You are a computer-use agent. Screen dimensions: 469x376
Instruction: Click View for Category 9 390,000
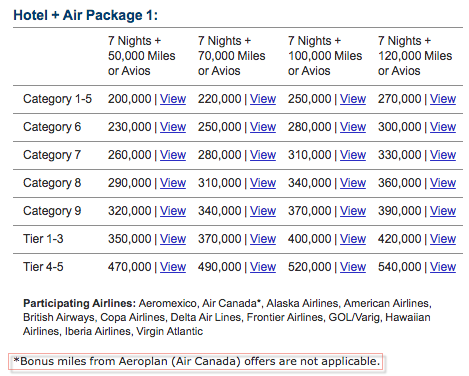(x=443, y=211)
